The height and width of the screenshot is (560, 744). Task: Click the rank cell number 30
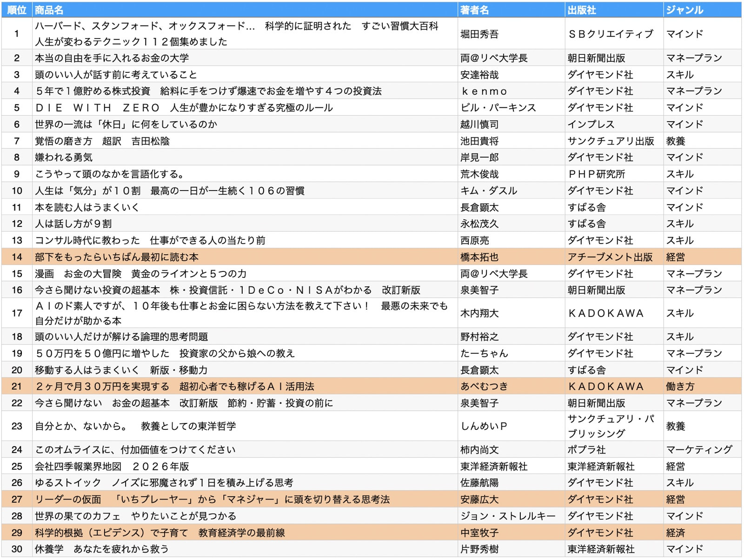17,549
